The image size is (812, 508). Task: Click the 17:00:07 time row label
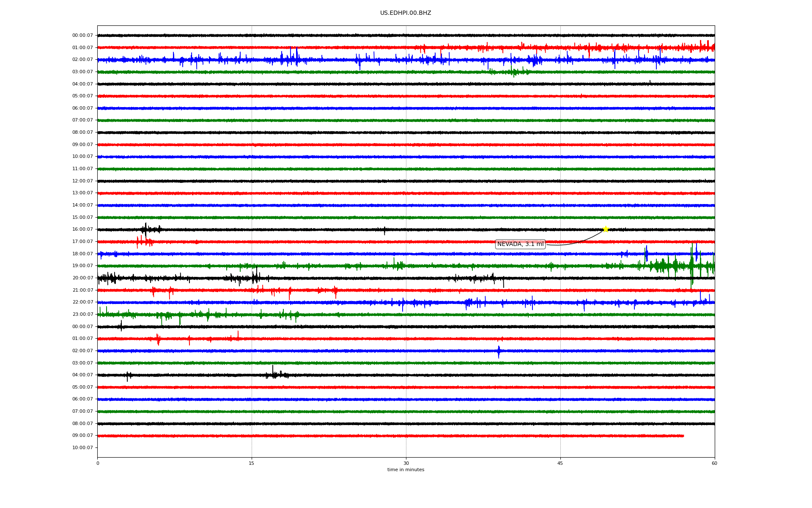(x=82, y=242)
